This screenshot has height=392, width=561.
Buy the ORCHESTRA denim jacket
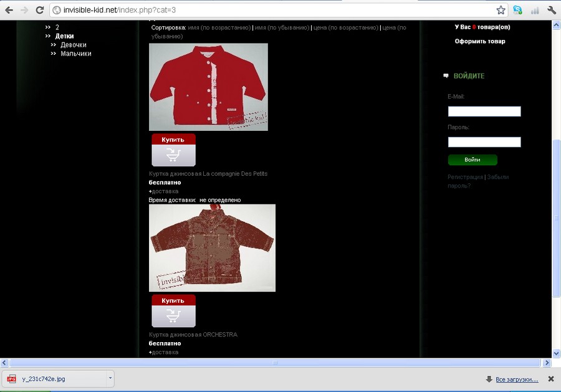[173, 311]
